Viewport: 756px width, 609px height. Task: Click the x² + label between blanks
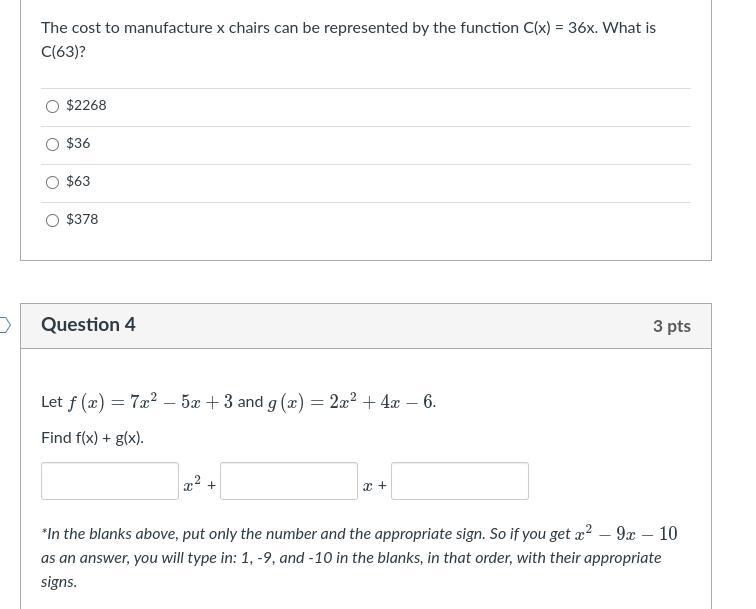[199, 485]
